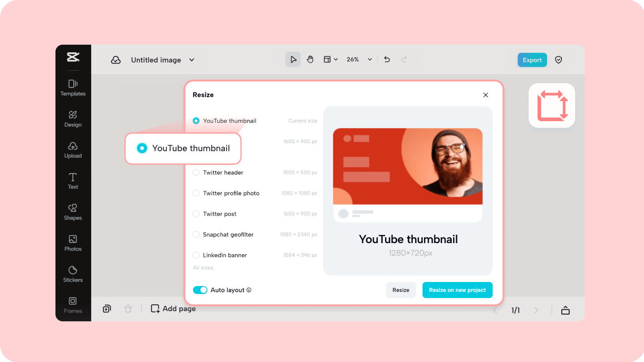Open the canvas layout dropdown in the toolbar

[330, 59]
